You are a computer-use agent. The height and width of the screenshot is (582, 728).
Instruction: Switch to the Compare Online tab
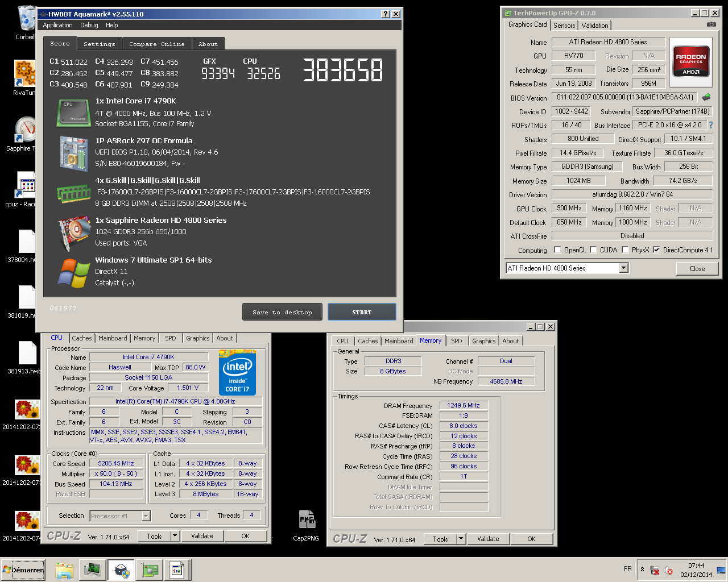156,44
